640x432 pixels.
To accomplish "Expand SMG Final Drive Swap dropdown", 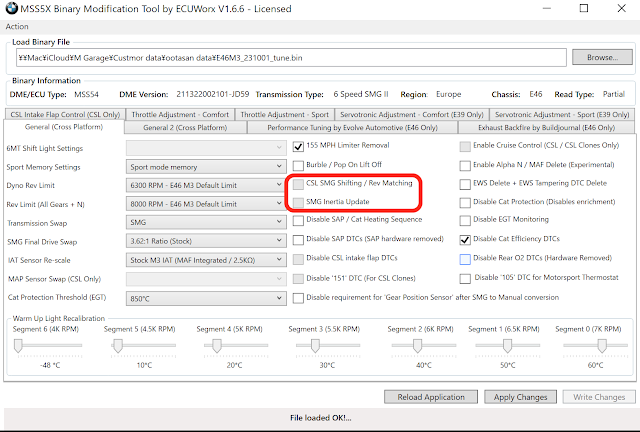I will click(206, 241).
